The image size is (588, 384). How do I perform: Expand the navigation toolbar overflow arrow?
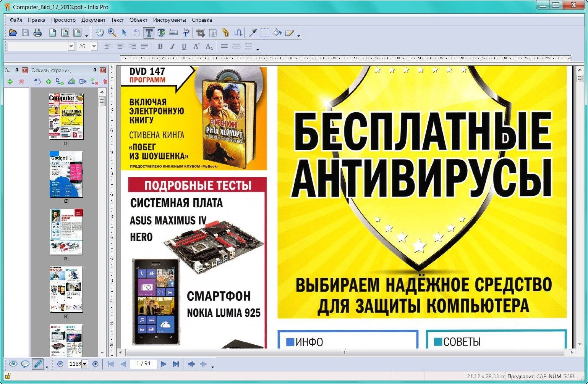tap(213, 367)
